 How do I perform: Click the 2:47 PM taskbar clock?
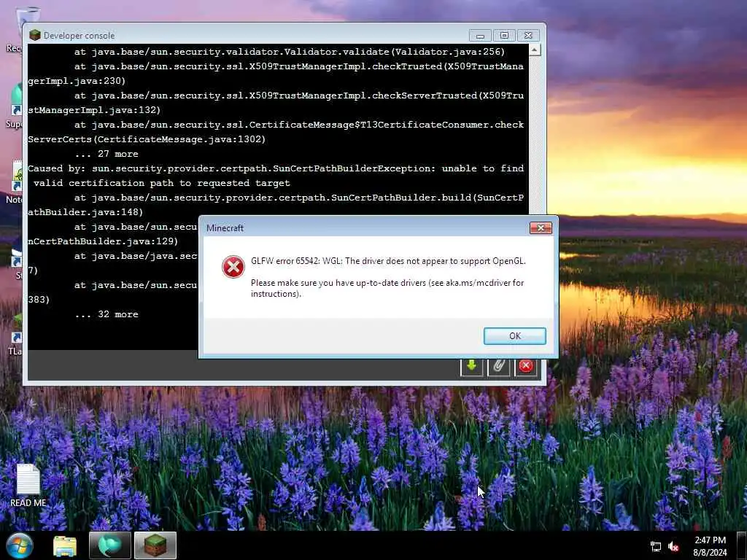710,546
